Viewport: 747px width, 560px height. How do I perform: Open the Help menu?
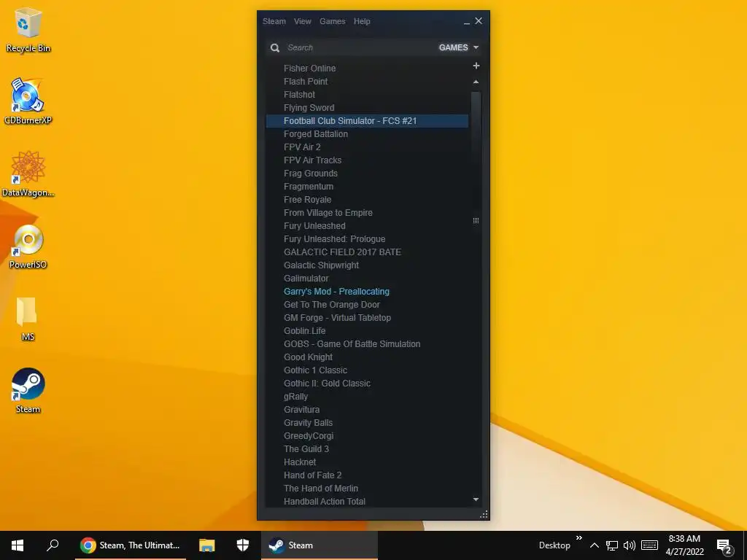362,21
